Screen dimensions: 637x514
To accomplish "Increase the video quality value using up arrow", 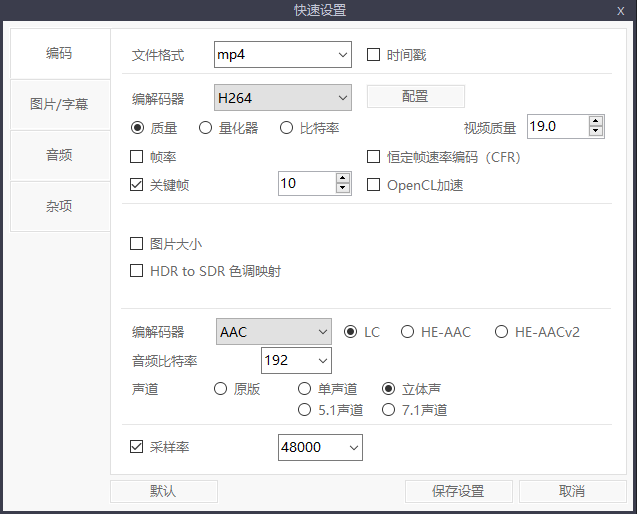I will click(x=596, y=122).
